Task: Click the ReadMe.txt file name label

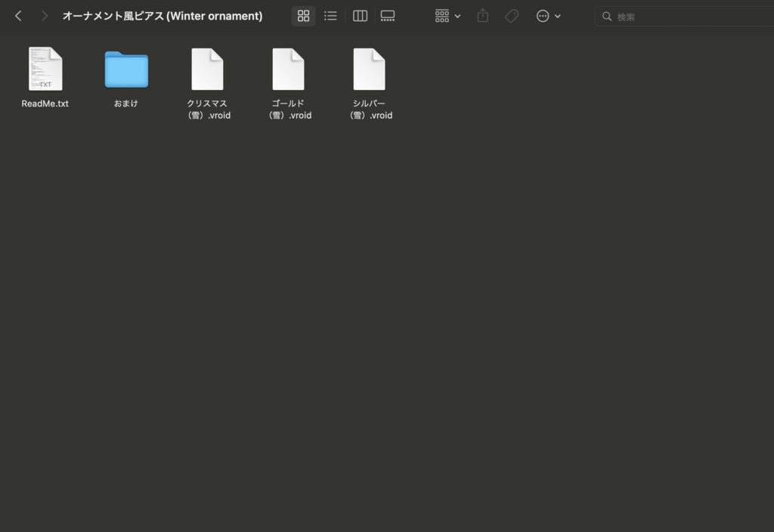Action: click(x=45, y=104)
